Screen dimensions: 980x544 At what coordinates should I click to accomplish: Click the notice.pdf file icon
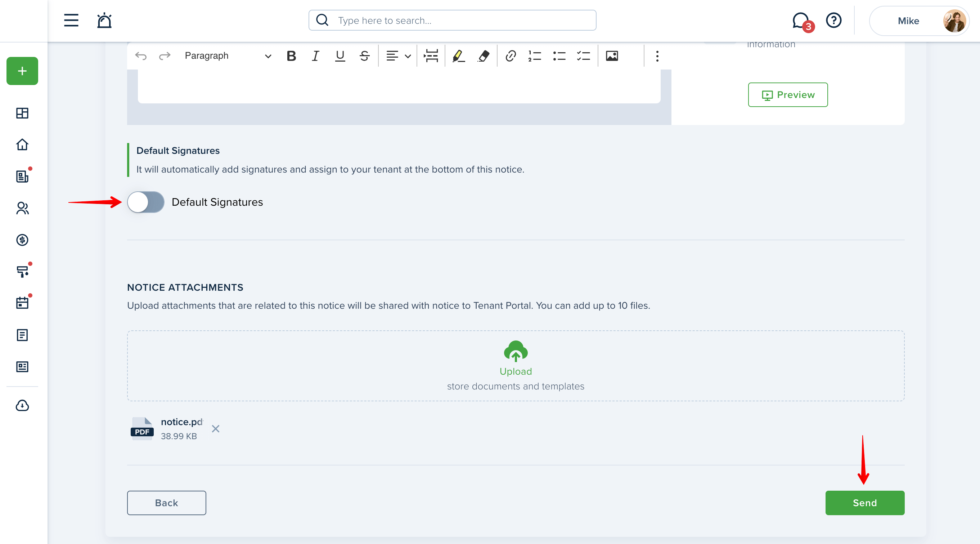pos(142,429)
